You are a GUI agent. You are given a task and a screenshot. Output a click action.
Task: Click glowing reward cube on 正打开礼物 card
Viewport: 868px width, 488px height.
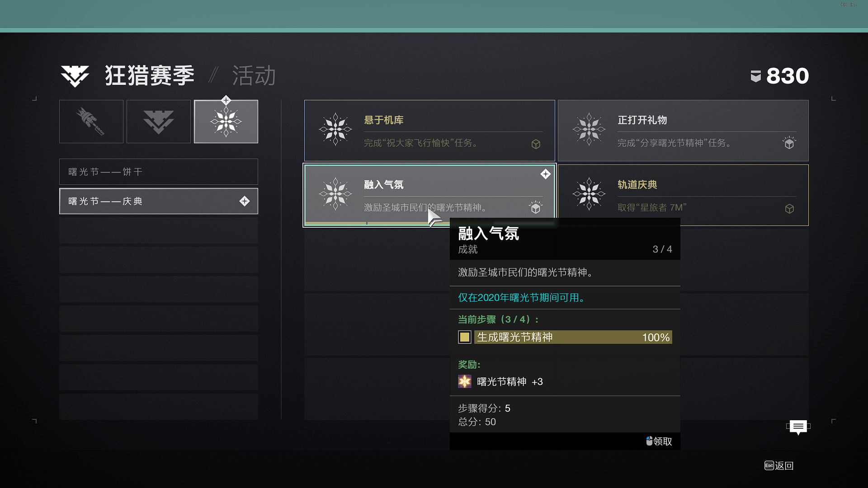coord(789,143)
